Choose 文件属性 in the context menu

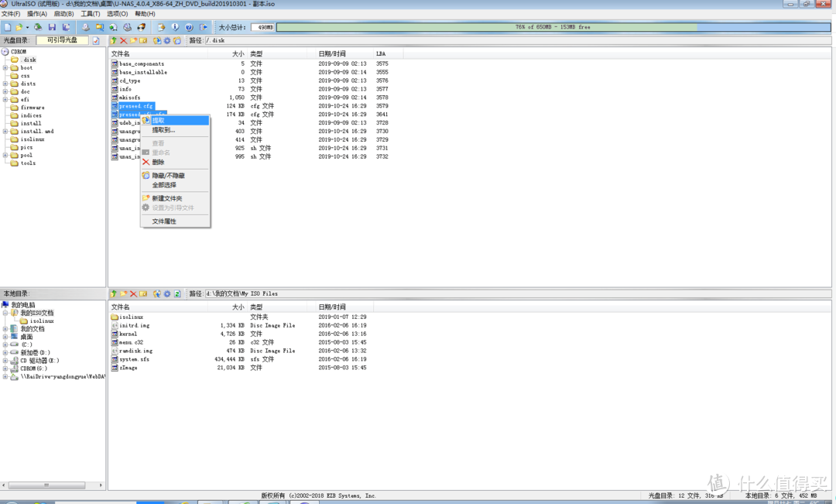[x=175, y=221]
